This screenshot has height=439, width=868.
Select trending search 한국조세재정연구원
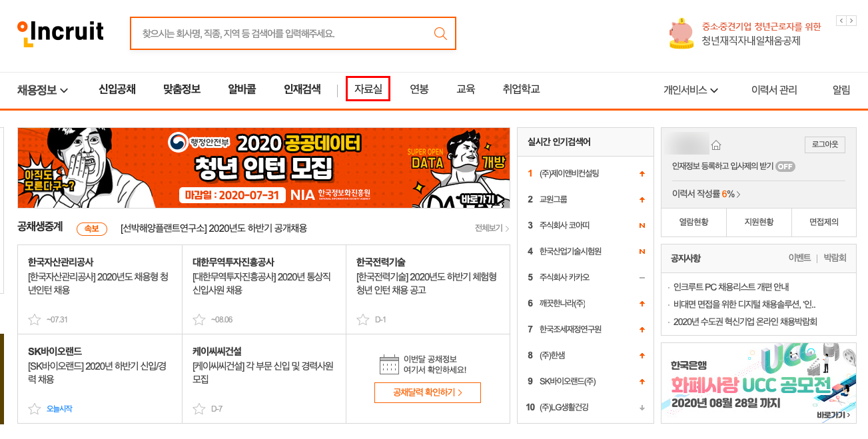(x=570, y=329)
